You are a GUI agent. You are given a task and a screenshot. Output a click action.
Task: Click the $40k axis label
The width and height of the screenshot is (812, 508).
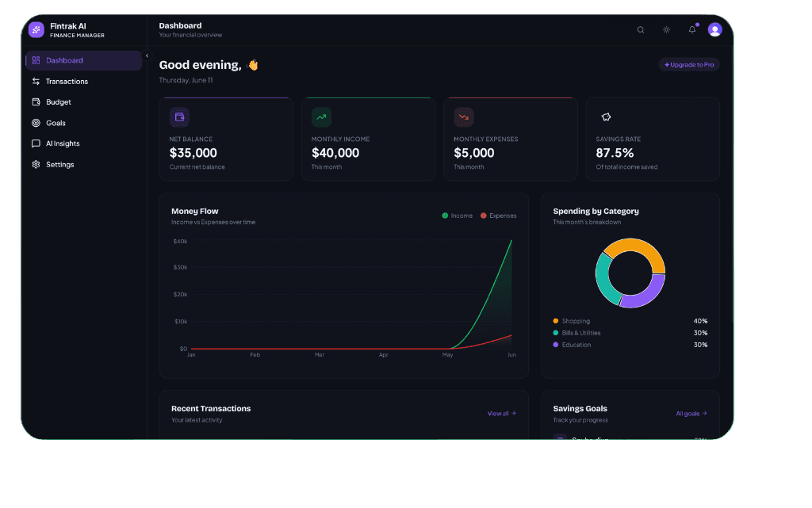pyautogui.click(x=180, y=242)
